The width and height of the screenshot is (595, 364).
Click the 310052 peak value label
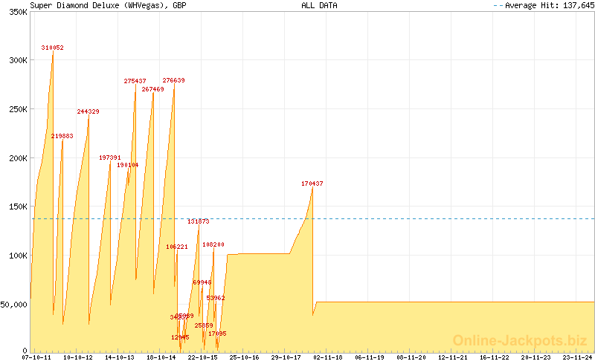coord(52,48)
